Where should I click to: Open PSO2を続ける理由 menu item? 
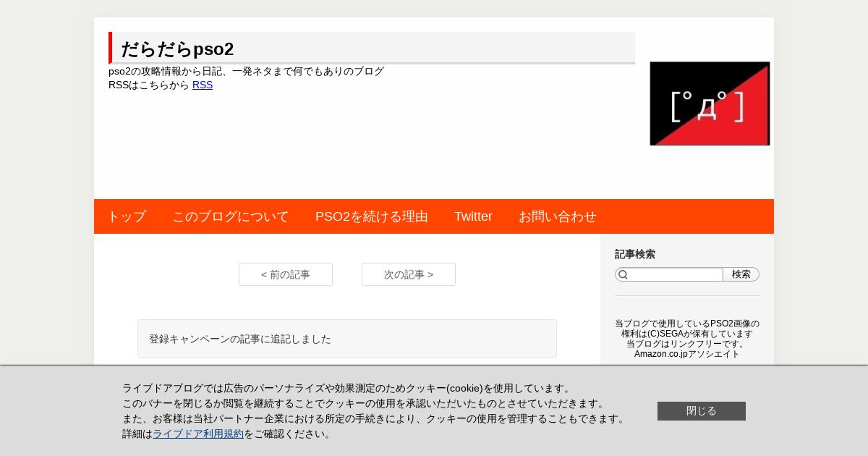pos(372,216)
